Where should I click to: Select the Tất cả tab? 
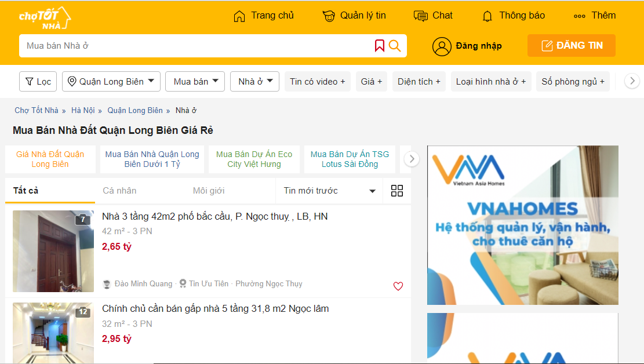pyautogui.click(x=50, y=191)
